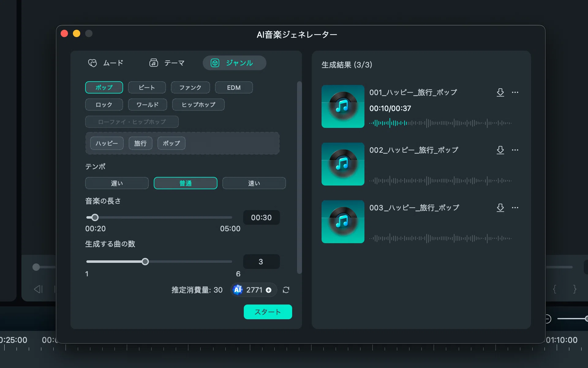Screen dimensions: 588x368
Task: Click the track 001 waveform to seek
Action: pos(440,123)
